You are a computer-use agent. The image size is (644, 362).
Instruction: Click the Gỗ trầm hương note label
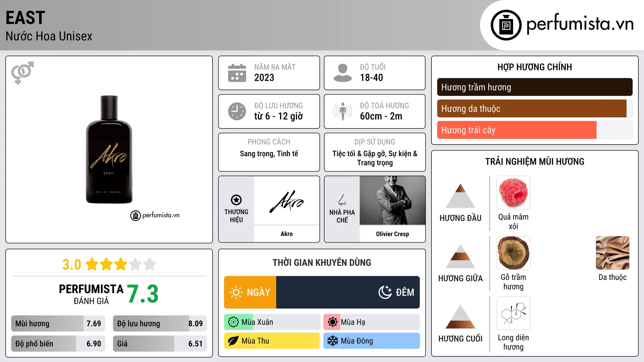tap(513, 282)
